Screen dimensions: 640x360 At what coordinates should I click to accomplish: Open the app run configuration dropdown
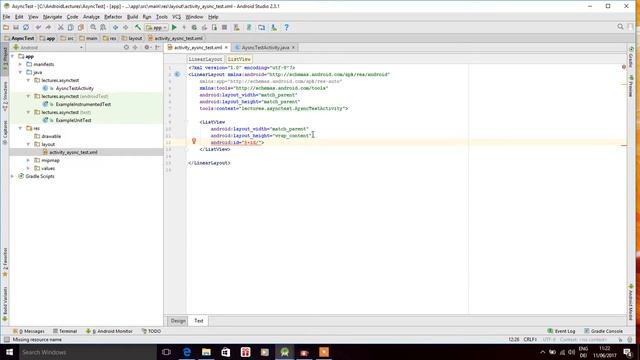pos(157,27)
